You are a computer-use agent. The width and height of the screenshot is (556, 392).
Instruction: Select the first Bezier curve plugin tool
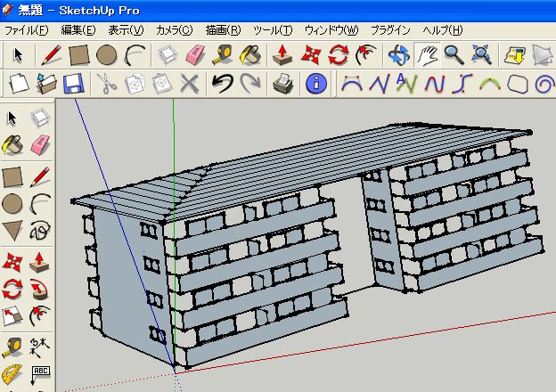[x=351, y=84]
